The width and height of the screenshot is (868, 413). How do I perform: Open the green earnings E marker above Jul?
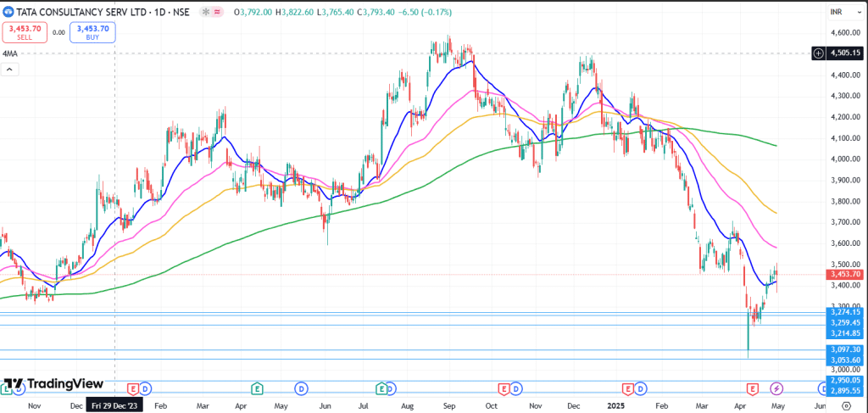(381, 389)
